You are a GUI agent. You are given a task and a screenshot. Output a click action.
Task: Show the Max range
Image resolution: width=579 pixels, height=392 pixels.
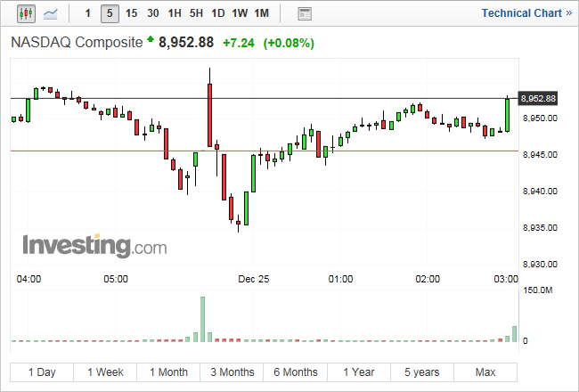click(x=485, y=372)
